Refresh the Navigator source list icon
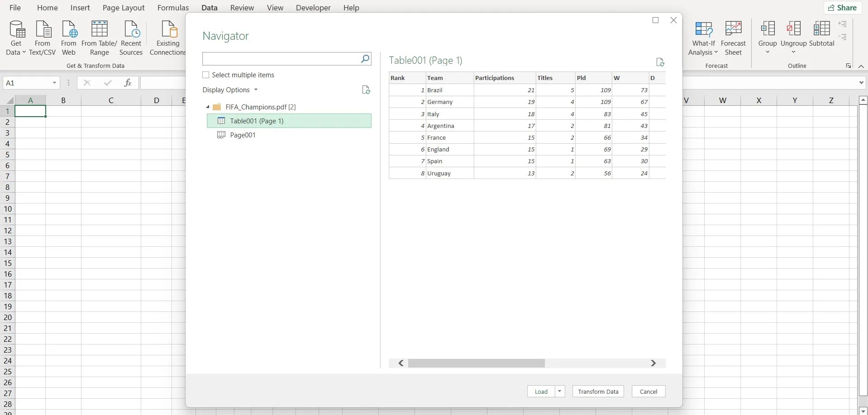Image resolution: width=868 pixels, height=415 pixels. point(366,90)
